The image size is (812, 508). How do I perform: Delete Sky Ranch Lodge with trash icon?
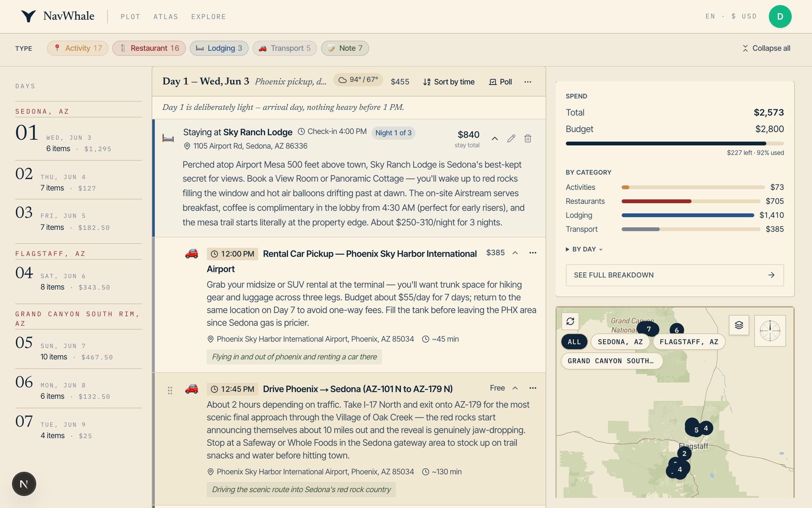(527, 138)
